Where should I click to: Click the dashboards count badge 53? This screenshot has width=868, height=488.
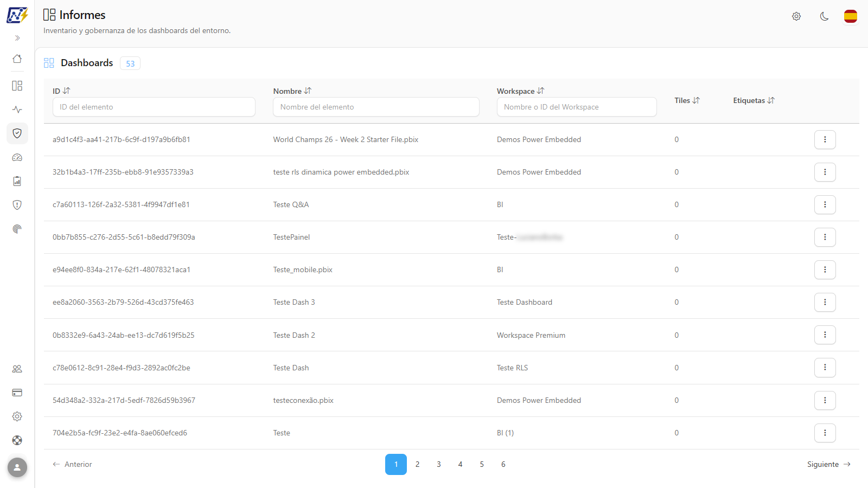click(130, 63)
